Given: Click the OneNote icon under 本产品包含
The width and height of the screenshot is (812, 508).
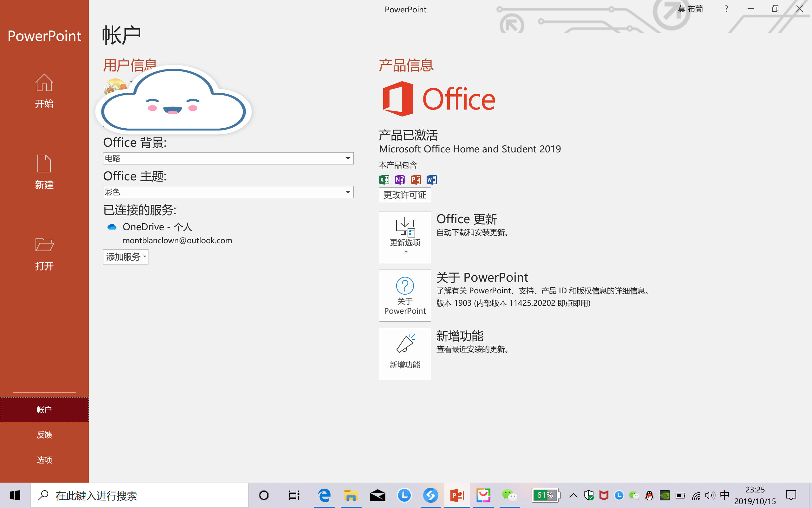Looking at the screenshot, I should pos(400,180).
